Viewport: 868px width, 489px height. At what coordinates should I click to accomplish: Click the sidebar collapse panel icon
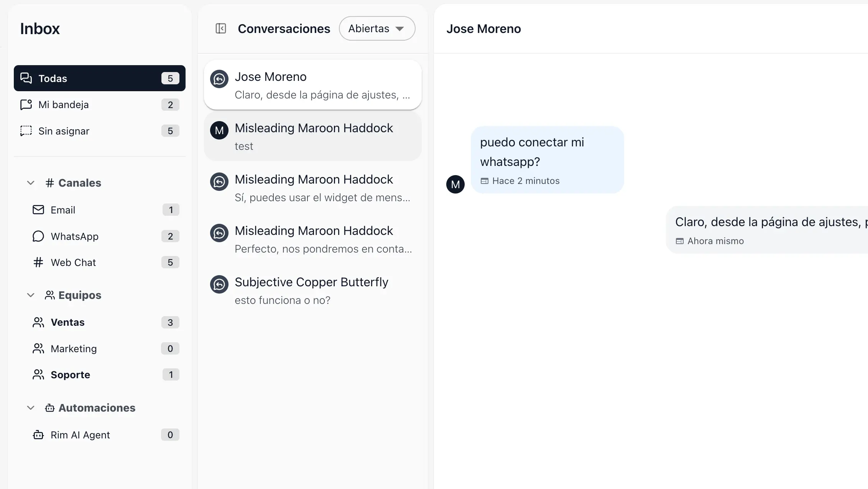220,28
